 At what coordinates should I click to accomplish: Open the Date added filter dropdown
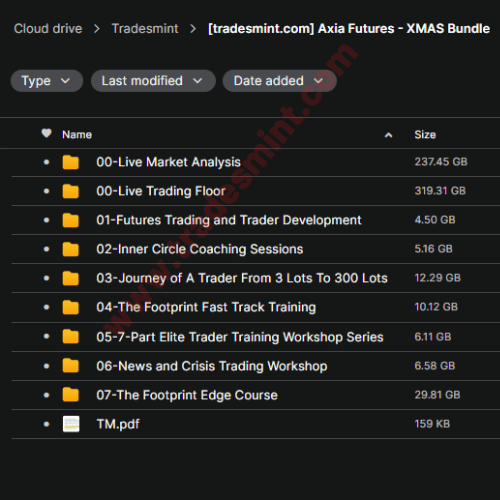280,81
